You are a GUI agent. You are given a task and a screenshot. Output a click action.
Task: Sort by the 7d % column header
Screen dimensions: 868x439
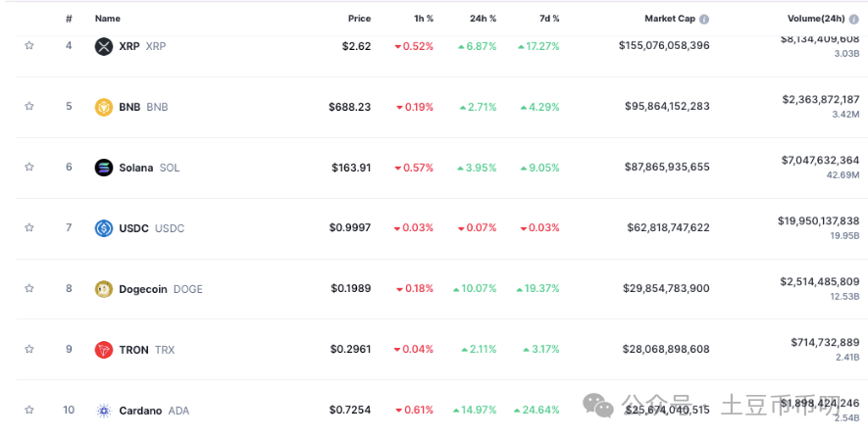[549, 19]
